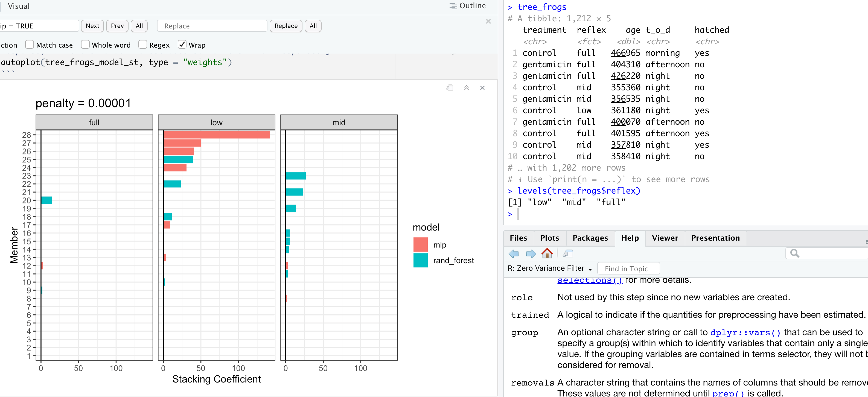Click the 'full' facet header in plot
Image resolution: width=868 pixels, height=397 pixels.
click(x=94, y=122)
